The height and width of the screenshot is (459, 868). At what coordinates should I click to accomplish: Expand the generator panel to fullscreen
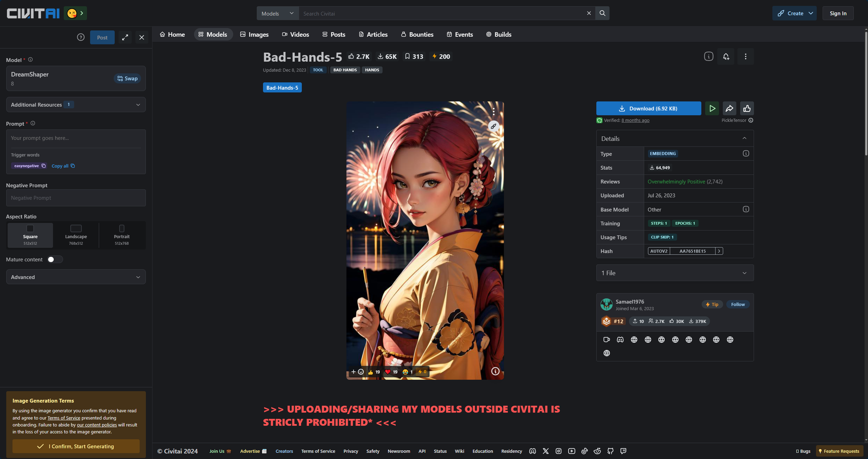coord(125,37)
